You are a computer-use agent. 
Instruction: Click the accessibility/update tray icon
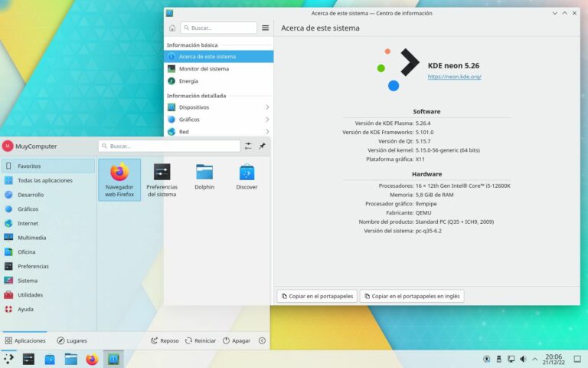coord(486,359)
